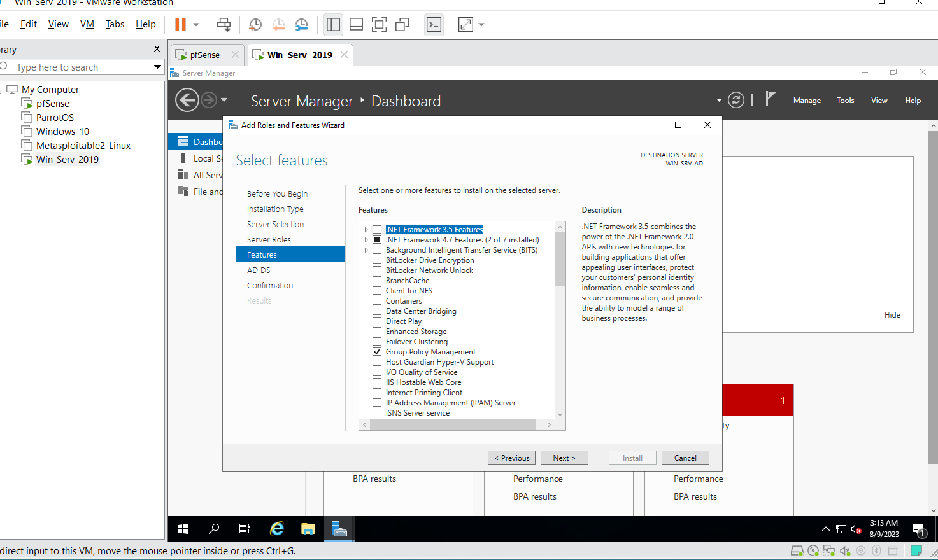The image size is (938, 560).
Task: Open the Server Manager Manage menu
Action: click(807, 101)
